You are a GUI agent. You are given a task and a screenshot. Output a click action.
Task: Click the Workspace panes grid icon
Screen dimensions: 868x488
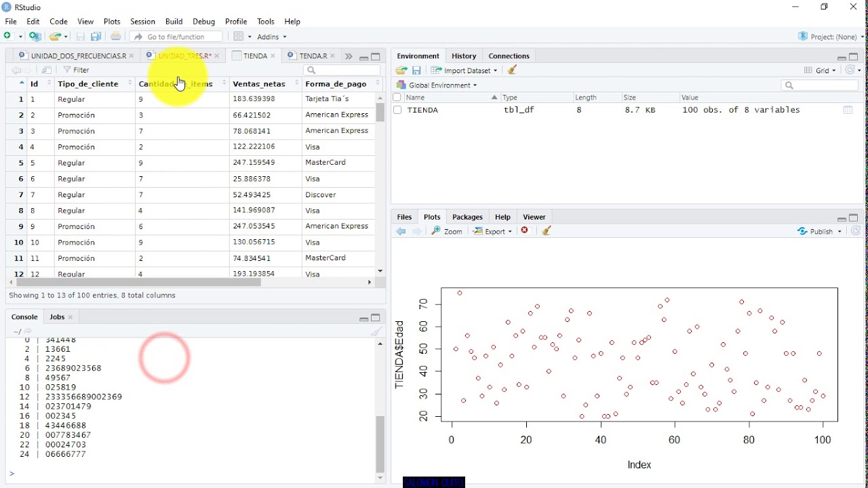[238, 37]
